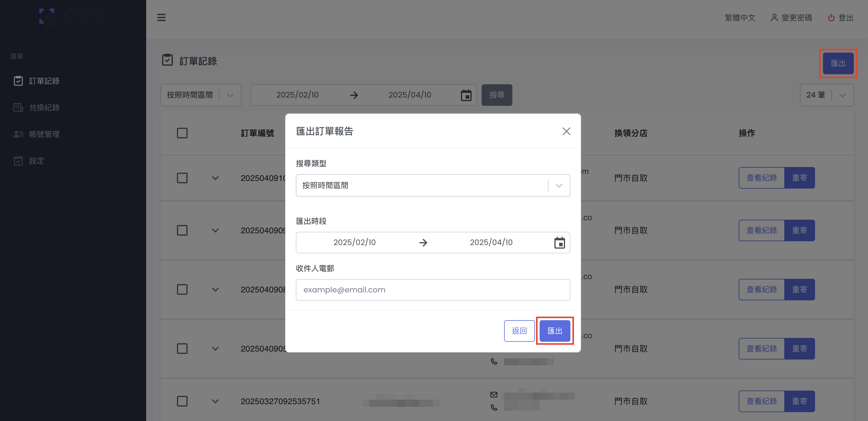Viewport: 868px width, 421px height.
Task: Click mail icon in row 20250327092535751
Action: tap(494, 394)
